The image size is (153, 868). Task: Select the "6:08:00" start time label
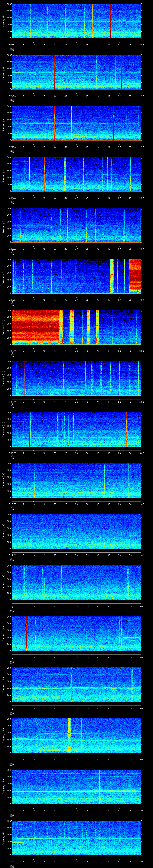[12, 402]
